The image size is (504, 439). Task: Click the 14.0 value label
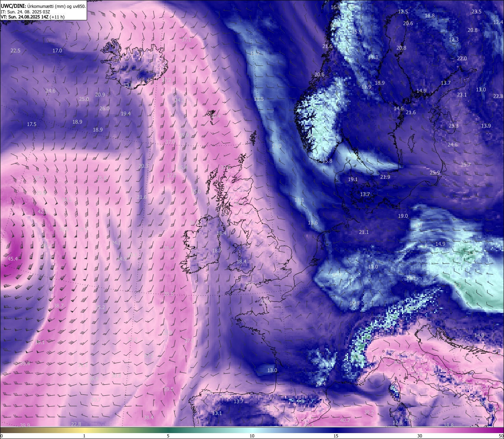(x=479, y=335)
